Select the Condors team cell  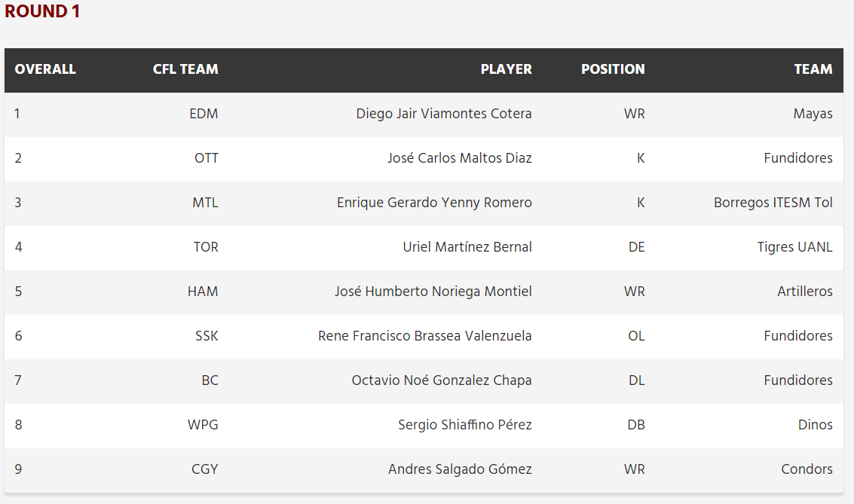(x=807, y=469)
